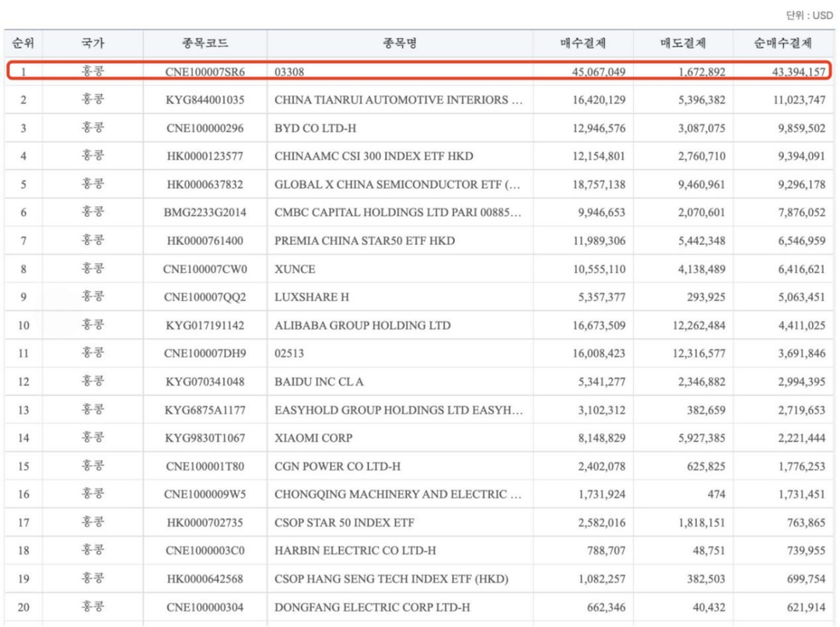Click rank number 20

[23, 608]
